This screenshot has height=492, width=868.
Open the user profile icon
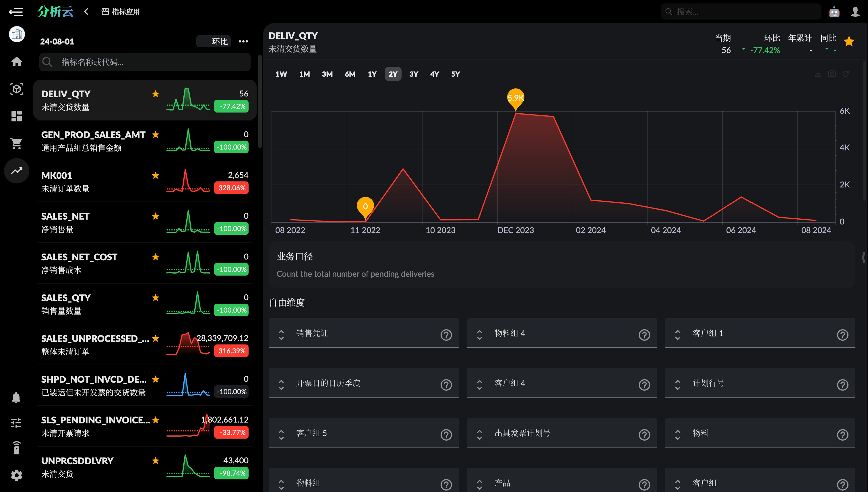click(x=855, y=12)
